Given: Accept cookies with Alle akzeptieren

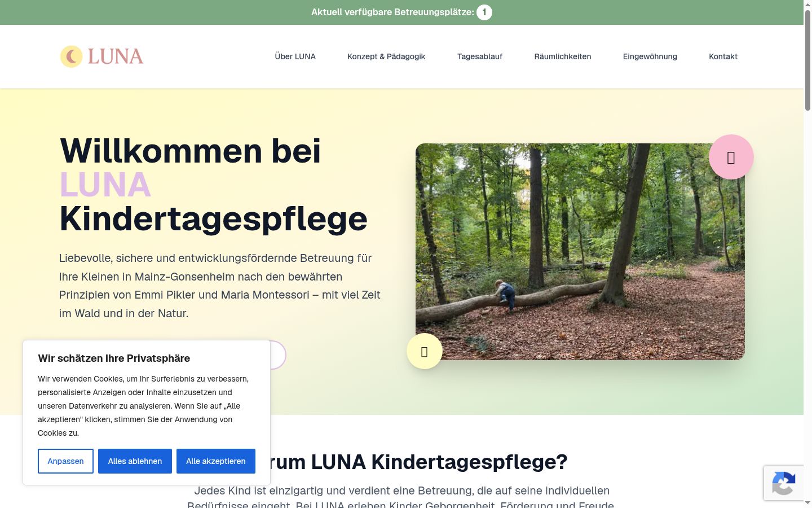Looking at the screenshot, I should click(x=216, y=461).
